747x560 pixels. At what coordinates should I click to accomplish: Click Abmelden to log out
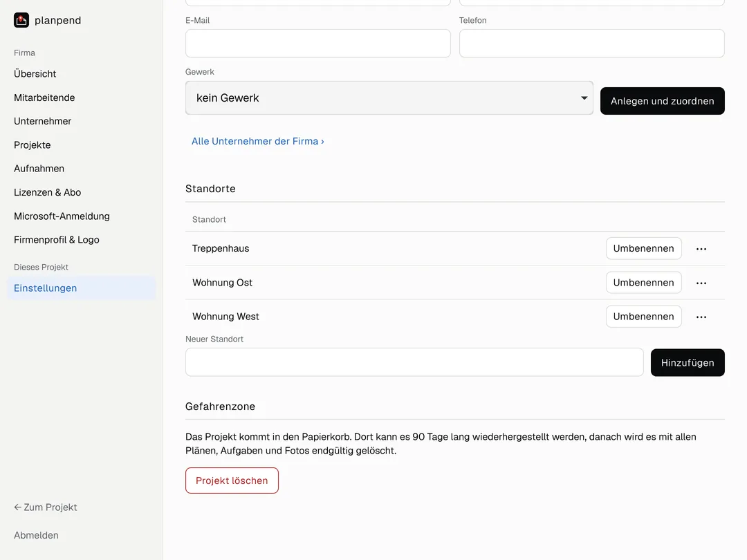[36, 535]
